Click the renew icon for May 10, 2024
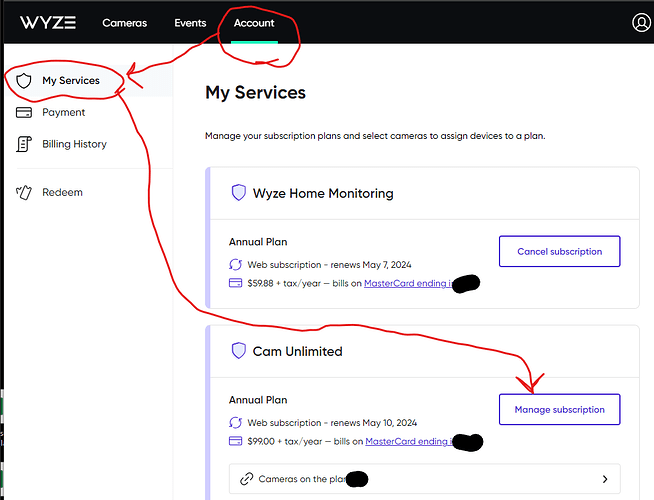This screenshot has height=500, width=654. pyautogui.click(x=235, y=422)
